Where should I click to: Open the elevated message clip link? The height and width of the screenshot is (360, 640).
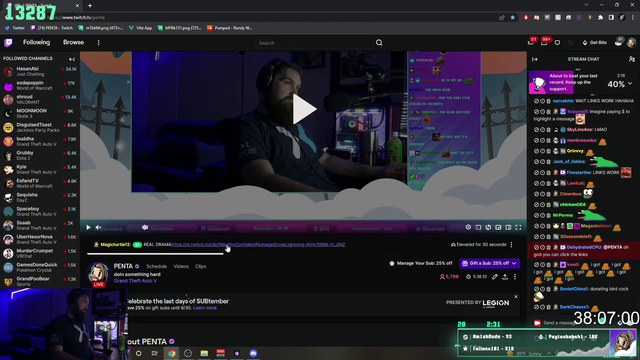coord(258,244)
